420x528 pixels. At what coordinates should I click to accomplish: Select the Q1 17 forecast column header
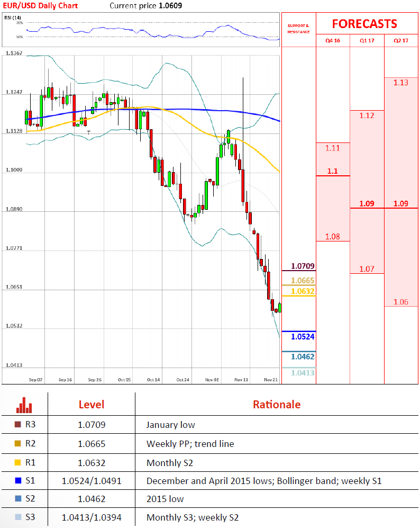[x=367, y=40]
